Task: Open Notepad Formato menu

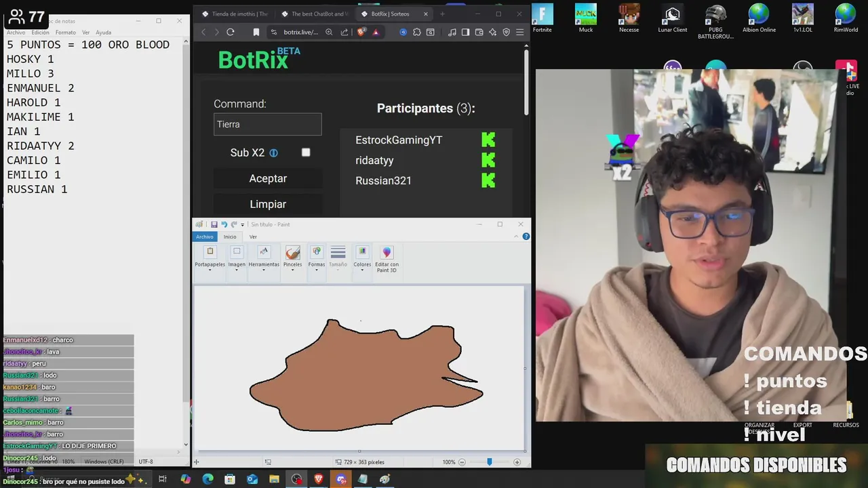Action: [66, 33]
